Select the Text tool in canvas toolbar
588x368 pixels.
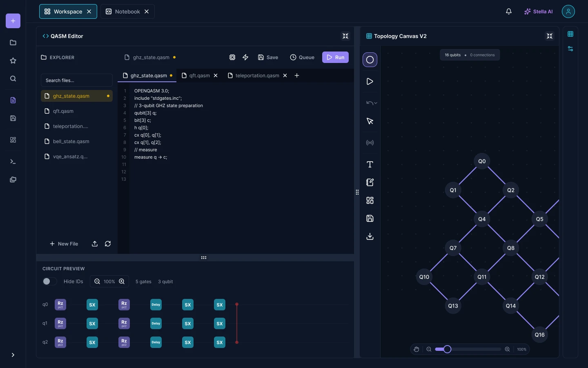point(370,164)
